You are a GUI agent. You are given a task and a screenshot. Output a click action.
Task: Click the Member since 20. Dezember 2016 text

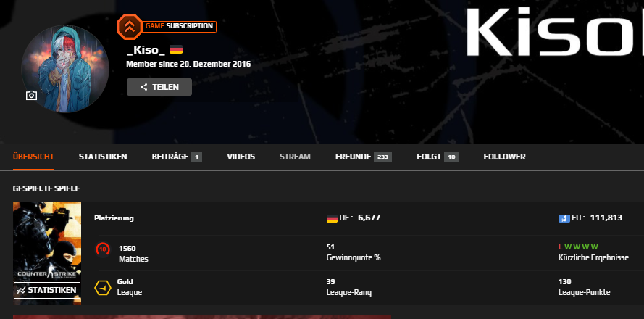[x=188, y=64]
